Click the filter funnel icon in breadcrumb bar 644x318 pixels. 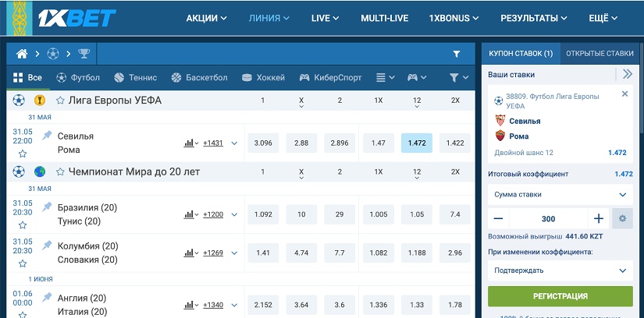(x=457, y=54)
